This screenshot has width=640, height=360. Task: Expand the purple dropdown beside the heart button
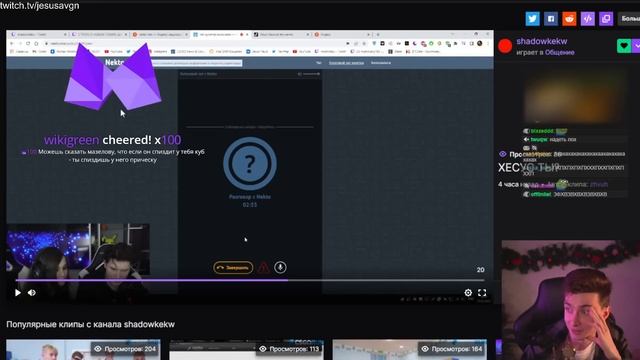[636, 46]
